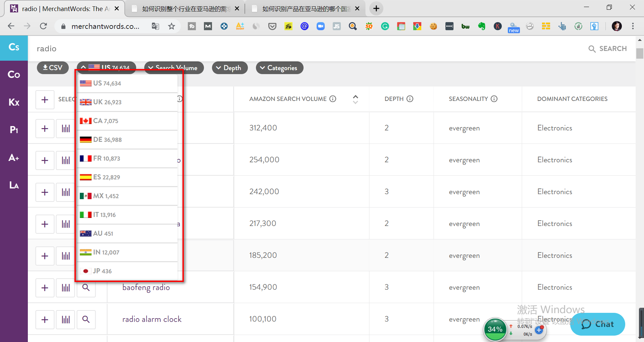Open bar chart icon for 185,200 row
The image size is (644, 342).
pyautogui.click(x=66, y=256)
